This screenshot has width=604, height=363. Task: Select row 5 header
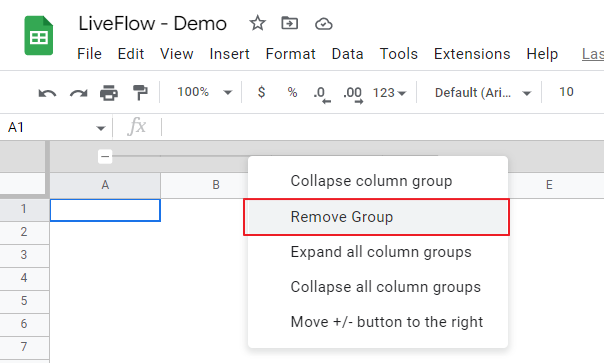pyautogui.click(x=24, y=301)
